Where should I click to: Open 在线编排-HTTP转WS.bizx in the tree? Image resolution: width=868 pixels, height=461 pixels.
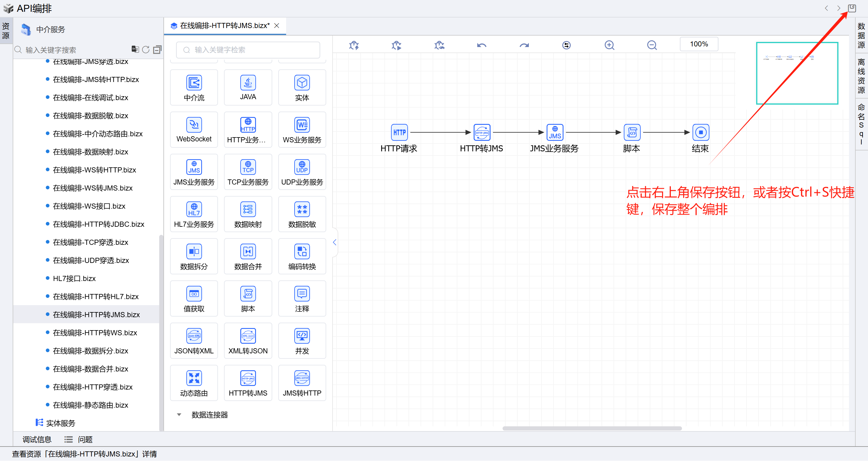(x=95, y=333)
